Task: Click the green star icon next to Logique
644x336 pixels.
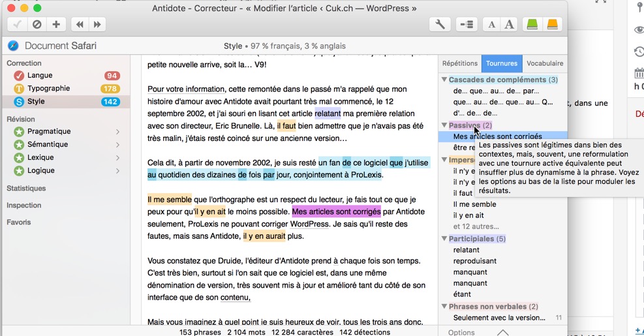Action: [18, 171]
